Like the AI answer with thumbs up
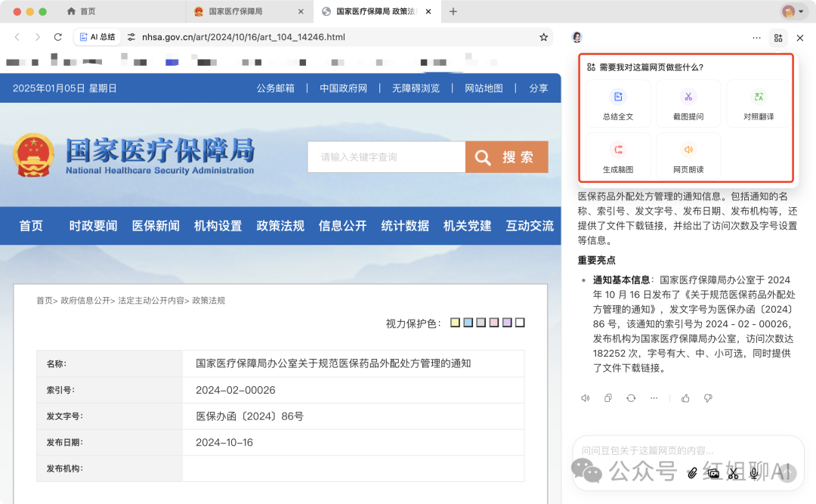816x504 pixels. pos(685,398)
